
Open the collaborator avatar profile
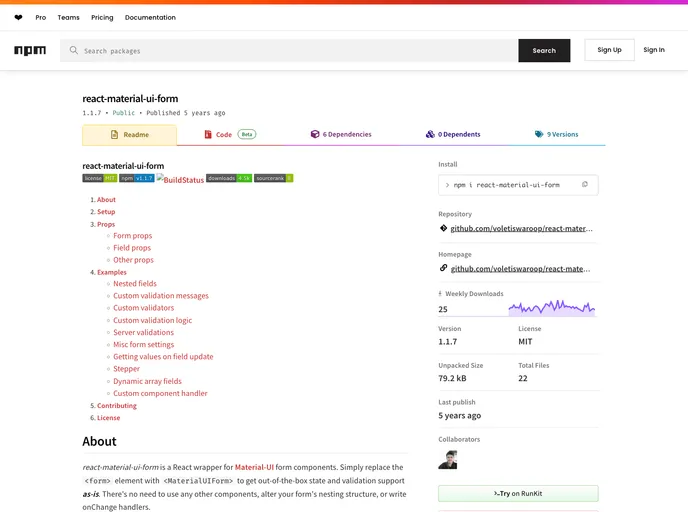click(x=448, y=460)
